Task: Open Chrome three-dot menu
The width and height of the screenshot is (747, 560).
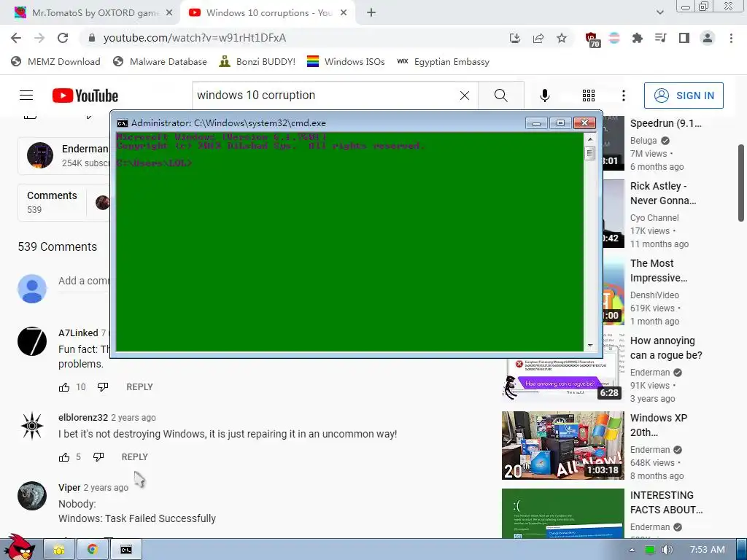Action: tap(731, 38)
